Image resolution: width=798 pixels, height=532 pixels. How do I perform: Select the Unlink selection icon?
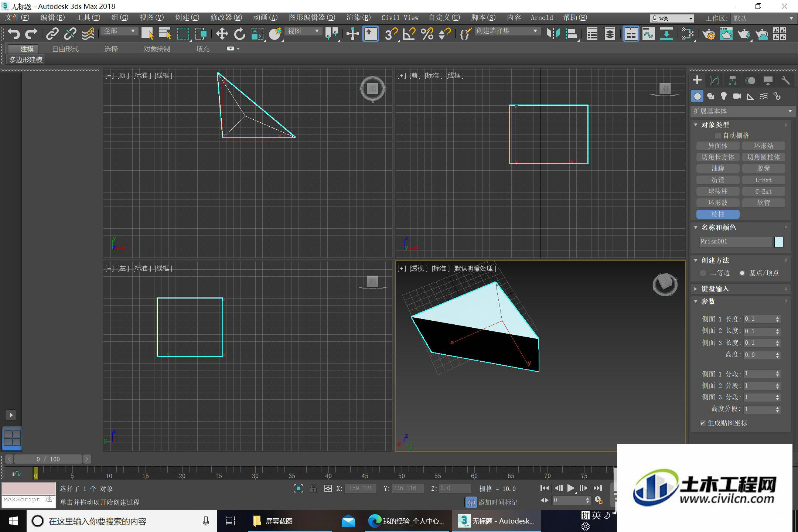[x=70, y=34]
